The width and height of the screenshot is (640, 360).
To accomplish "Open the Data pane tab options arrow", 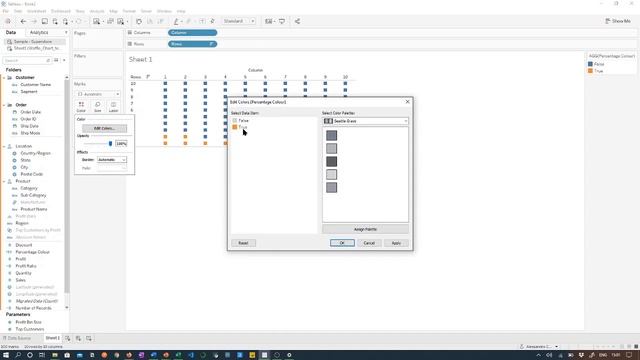I will click(x=66, y=32).
